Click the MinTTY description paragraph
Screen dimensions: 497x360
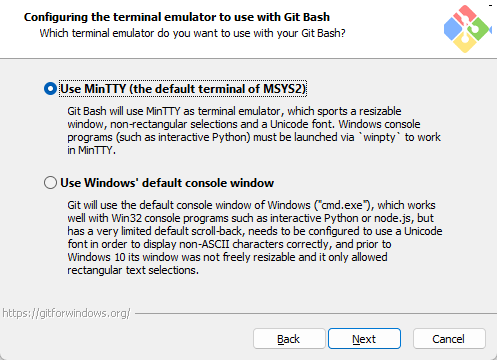(x=254, y=130)
